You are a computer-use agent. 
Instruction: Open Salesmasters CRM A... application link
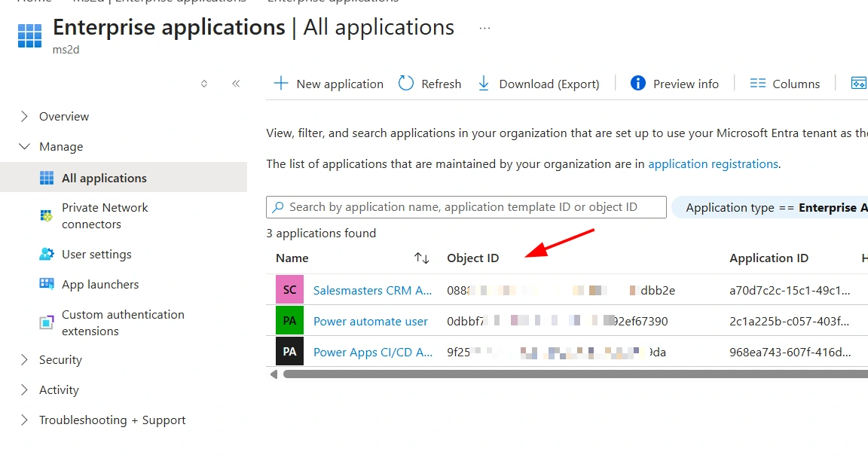[x=372, y=290]
